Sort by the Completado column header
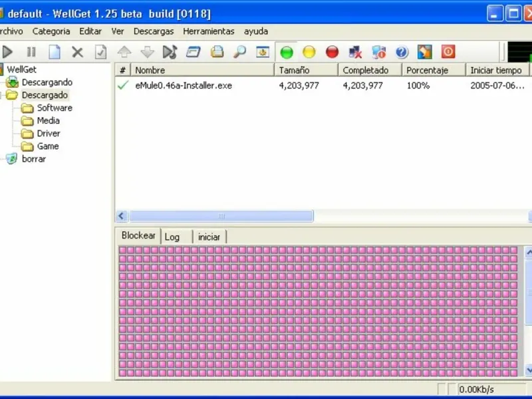Image resolution: width=532 pixels, height=399 pixels. click(370, 70)
